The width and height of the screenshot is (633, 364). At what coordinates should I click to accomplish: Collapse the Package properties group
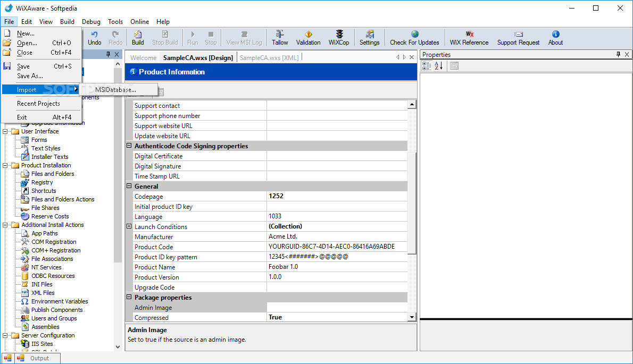(129, 297)
